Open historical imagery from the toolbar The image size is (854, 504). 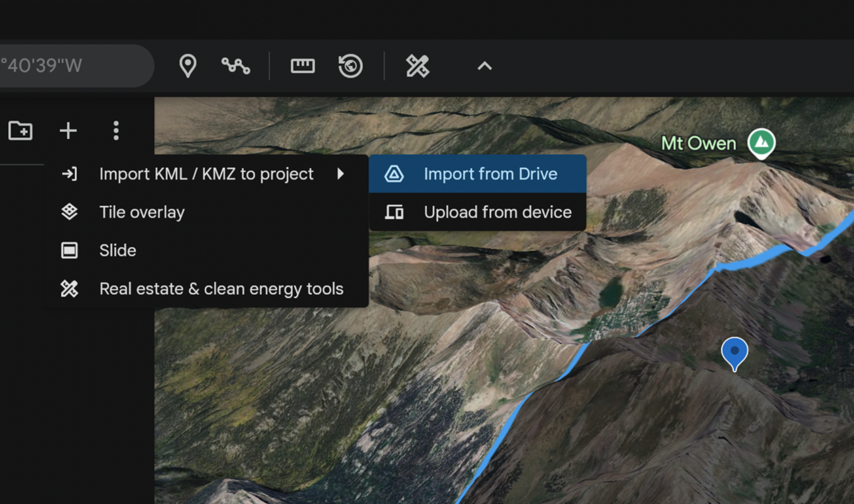351,66
